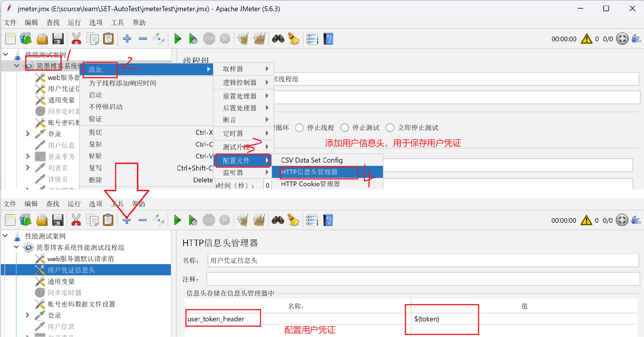This screenshot has width=644, height=337.
Task: Click the Cut scissors icon in lower toolbar
Action: click(x=76, y=220)
